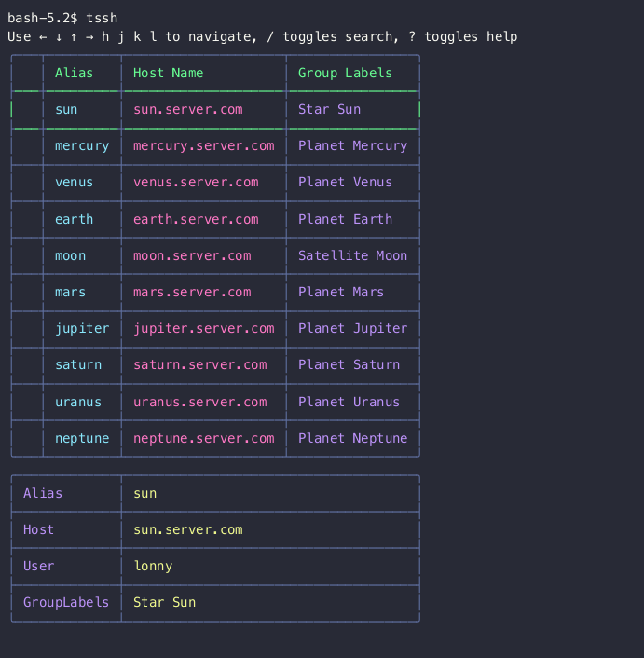Viewport: 644px width, 658px height.
Task: Click the Host Name column header
Action: click(x=168, y=73)
